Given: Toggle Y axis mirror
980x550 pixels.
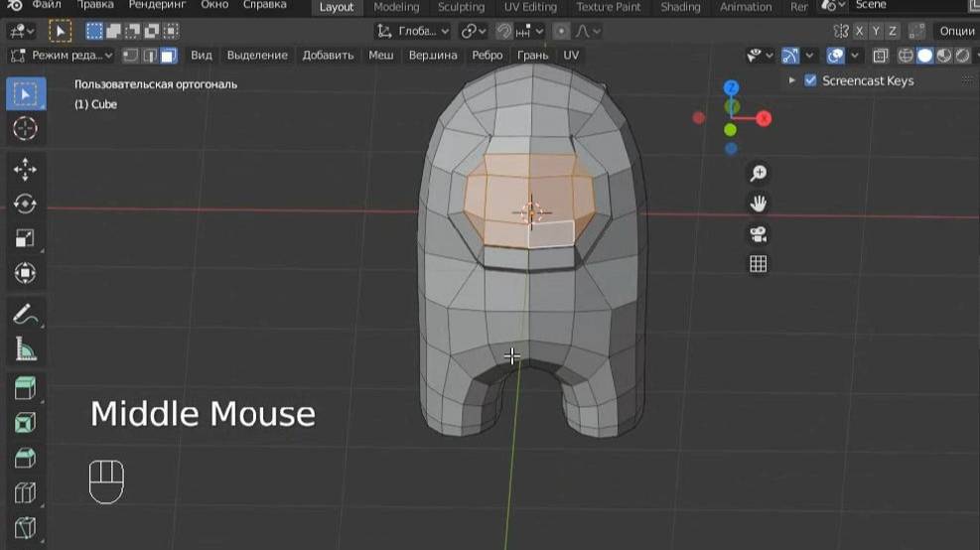Looking at the screenshot, I should pos(877,31).
